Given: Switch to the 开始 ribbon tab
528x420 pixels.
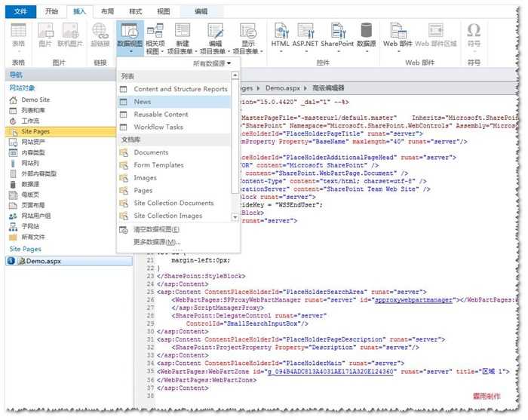Looking at the screenshot, I should point(51,11).
